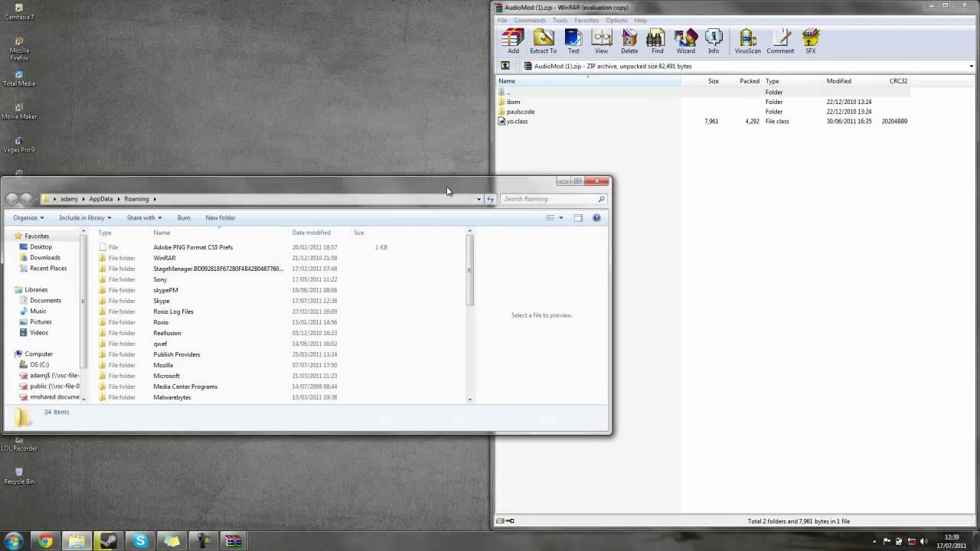Open the Tools menu in WinRAR
This screenshot has height=551, width=980.
(560, 20)
